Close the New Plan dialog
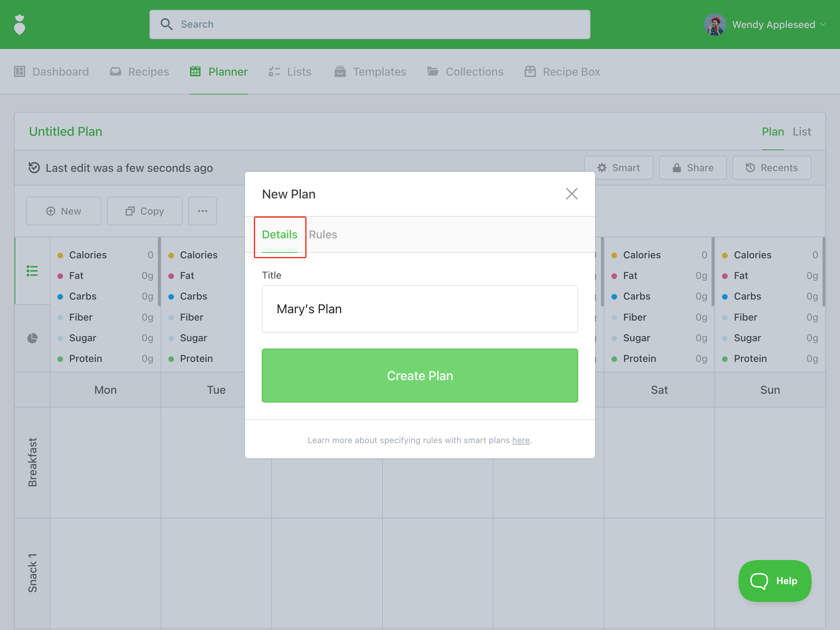The width and height of the screenshot is (840, 630). pyautogui.click(x=571, y=194)
